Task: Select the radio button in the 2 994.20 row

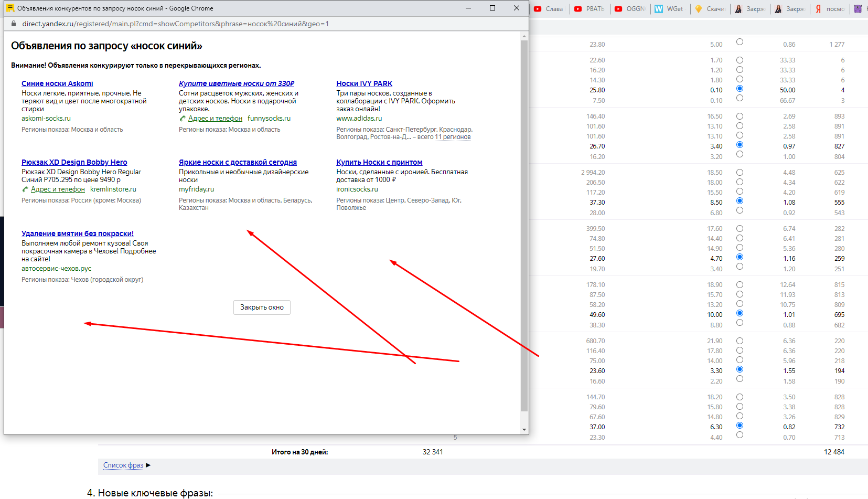Action: [740, 172]
